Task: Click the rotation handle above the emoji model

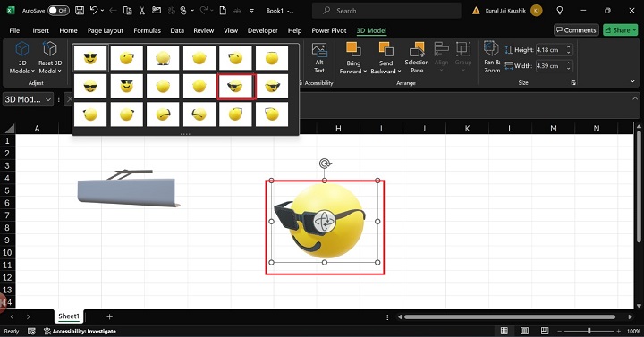Action: [x=325, y=164]
